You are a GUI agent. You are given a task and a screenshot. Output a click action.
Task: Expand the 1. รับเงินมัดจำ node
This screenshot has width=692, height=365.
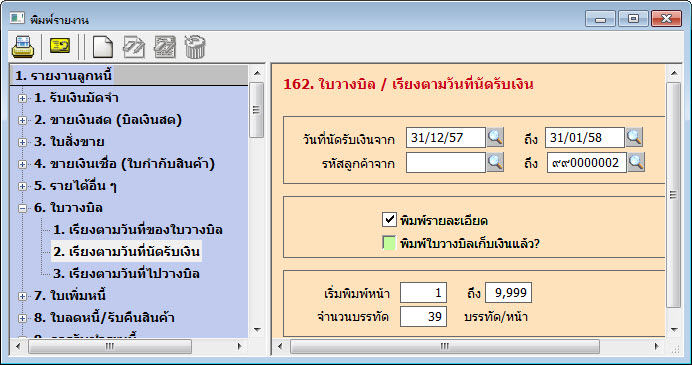[x=22, y=98]
